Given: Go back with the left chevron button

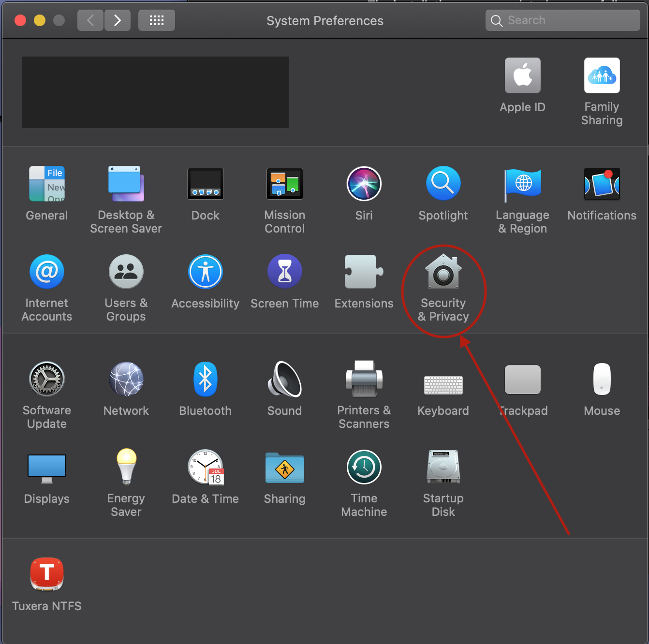Looking at the screenshot, I should pyautogui.click(x=90, y=20).
